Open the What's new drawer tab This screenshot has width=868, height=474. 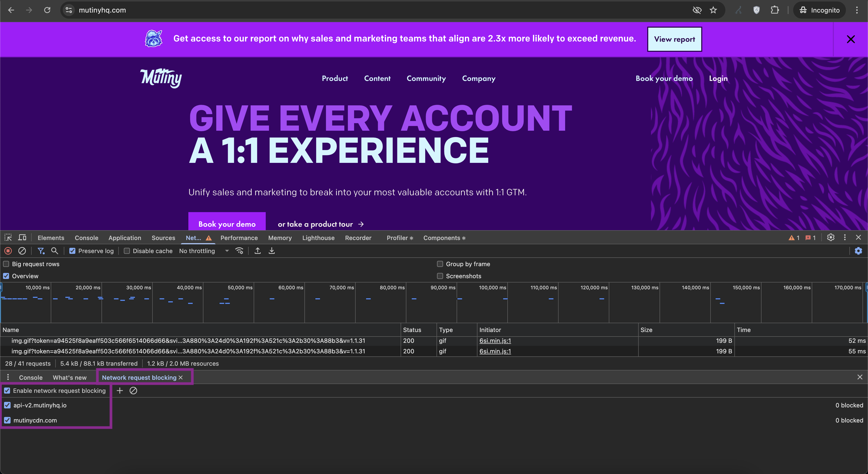point(69,377)
